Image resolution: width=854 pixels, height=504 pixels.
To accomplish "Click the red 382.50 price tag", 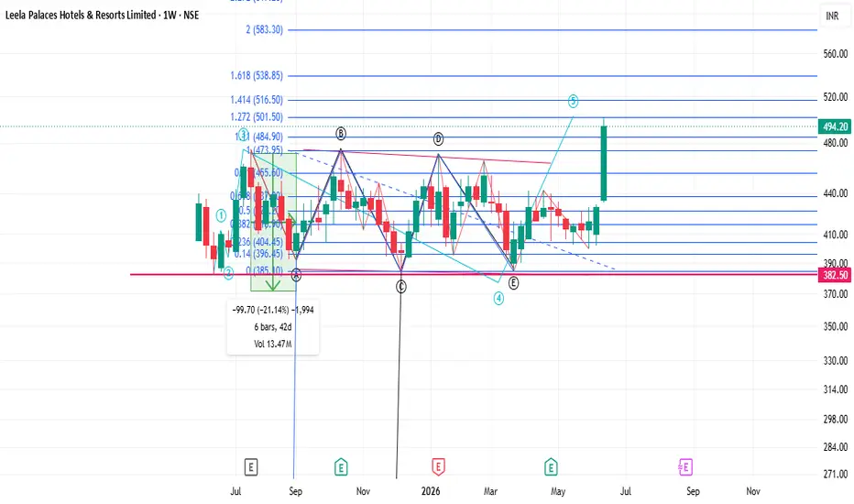I will (835, 275).
